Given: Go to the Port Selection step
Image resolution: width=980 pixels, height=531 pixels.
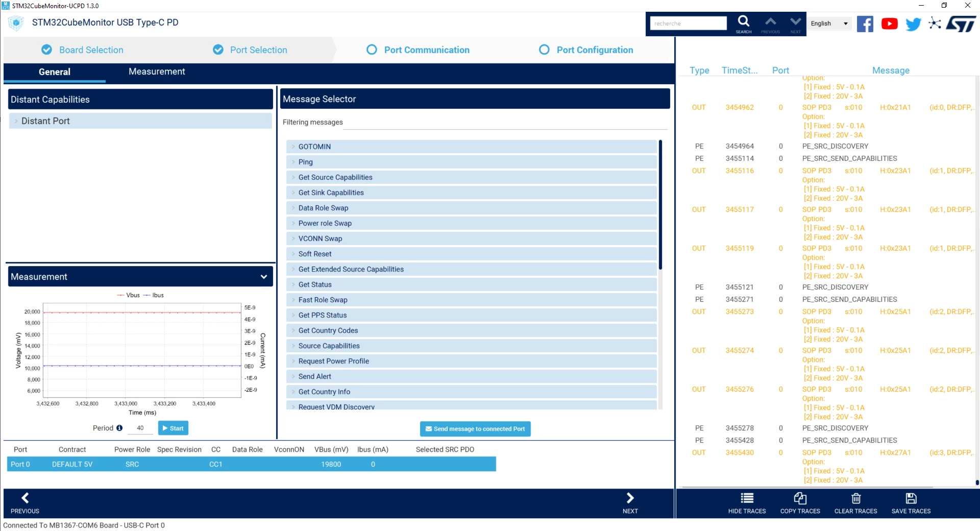Looking at the screenshot, I should (250, 50).
